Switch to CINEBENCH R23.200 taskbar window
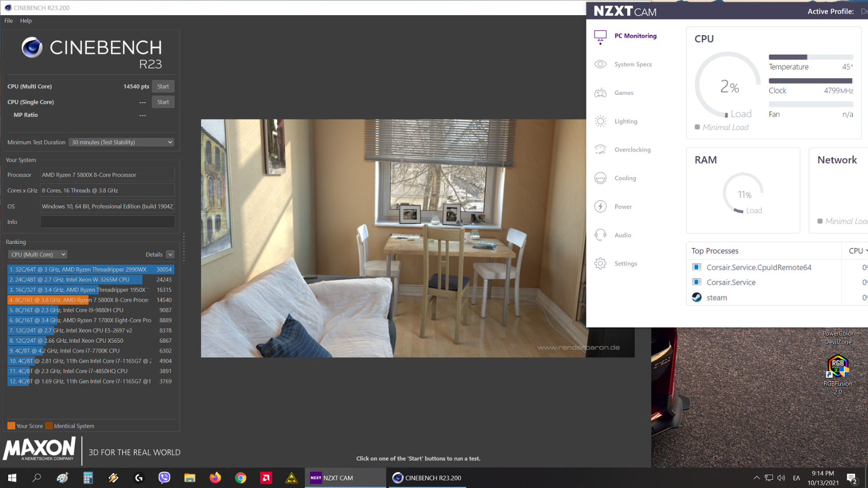This screenshot has width=868, height=488. point(427,478)
